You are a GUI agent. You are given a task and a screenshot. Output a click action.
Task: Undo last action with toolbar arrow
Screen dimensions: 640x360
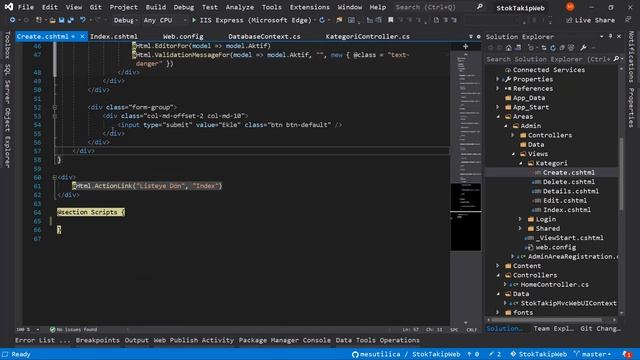[x=83, y=20]
